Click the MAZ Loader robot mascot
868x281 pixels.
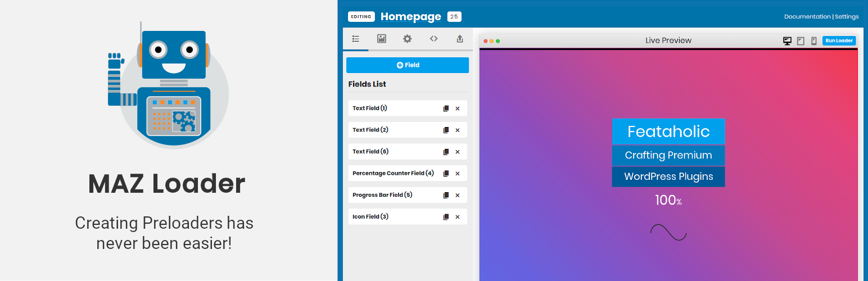click(168, 85)
